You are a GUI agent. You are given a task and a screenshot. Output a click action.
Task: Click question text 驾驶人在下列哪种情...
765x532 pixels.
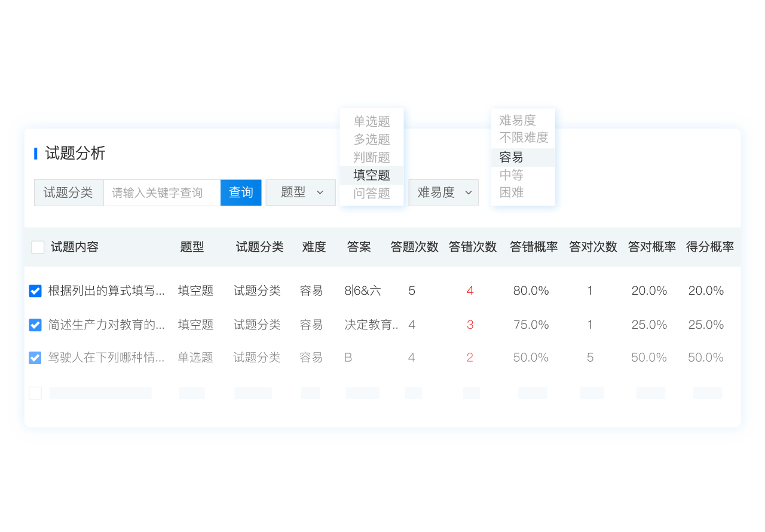tap(106, 357)
